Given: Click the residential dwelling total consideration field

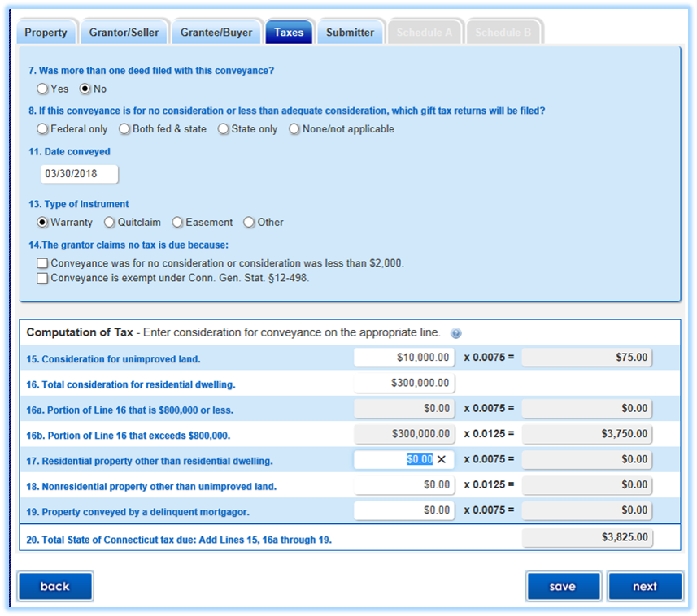Looking at the screenshot, I should click(x=404, y=383).
